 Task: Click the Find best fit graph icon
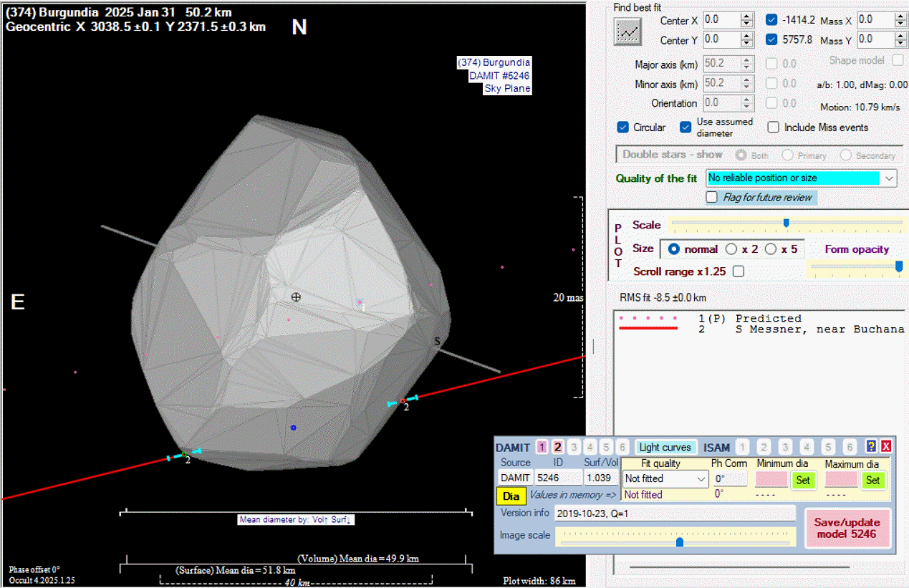point(628,30)
